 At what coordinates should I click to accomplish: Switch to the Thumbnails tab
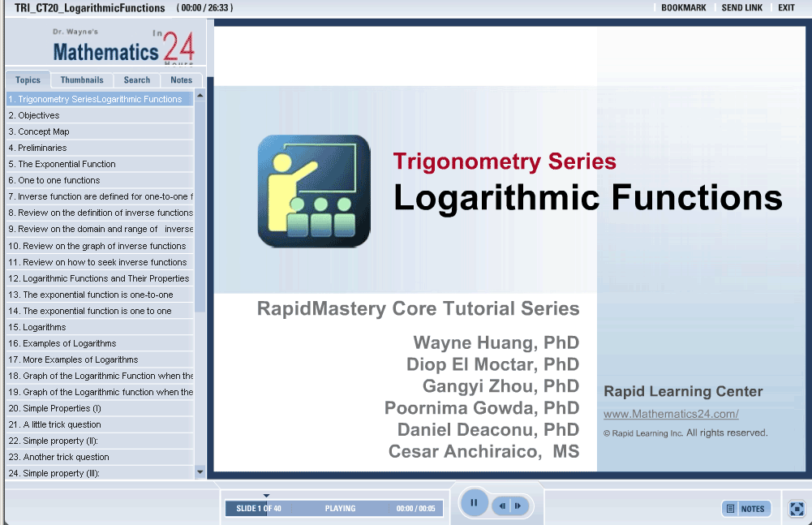[x=82, y=80]
